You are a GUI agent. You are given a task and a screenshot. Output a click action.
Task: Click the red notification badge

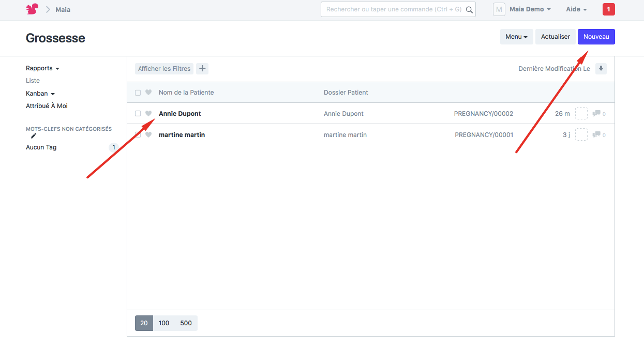pyautogui.click(x=608, y=9)
